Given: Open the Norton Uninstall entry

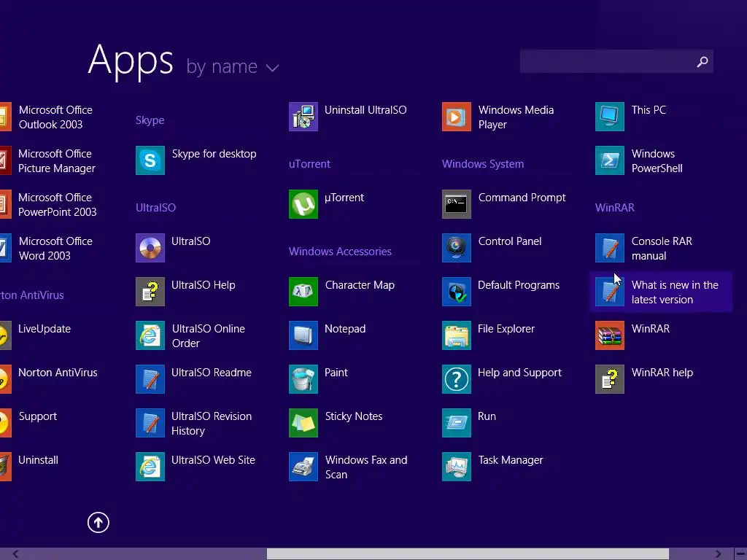Looking at the screenshot, I should pos(38,460).
